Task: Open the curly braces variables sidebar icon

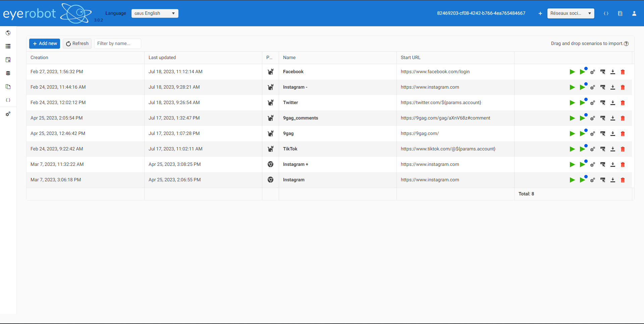Action: [x=8, y=100]
